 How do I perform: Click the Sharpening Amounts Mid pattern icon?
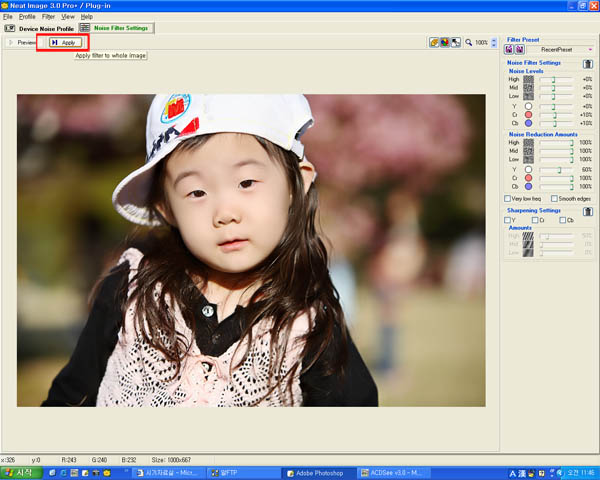tap(528, 244)
